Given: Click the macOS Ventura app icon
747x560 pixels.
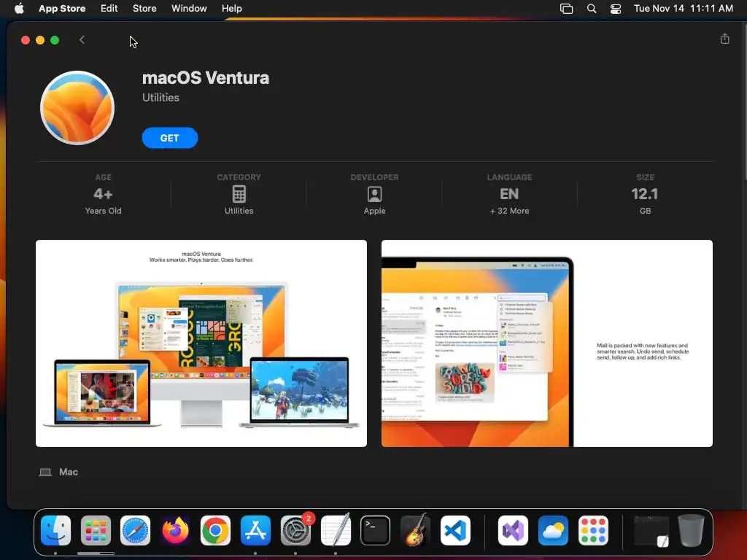Looking at the screenshot, I should (x=77, y=108).
